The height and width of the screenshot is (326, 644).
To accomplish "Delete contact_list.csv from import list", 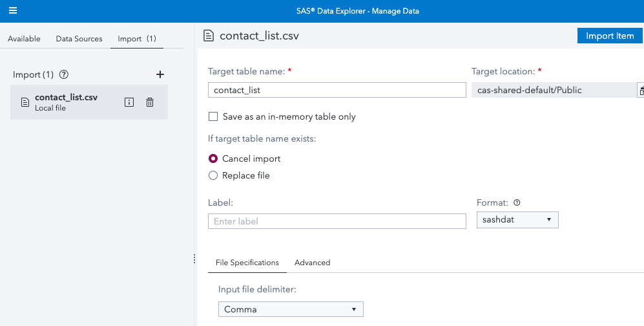I will [150, 102].
